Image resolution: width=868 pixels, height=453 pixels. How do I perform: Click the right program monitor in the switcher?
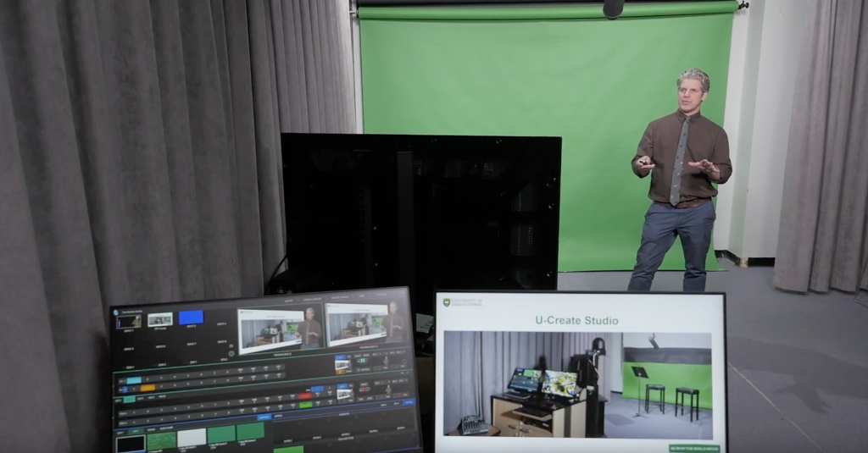pos(368,324)
